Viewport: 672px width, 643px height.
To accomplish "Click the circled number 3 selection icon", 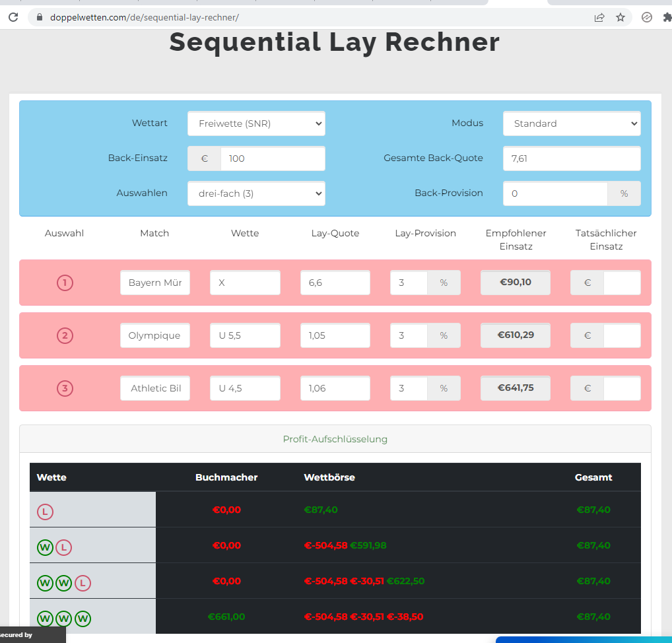I will coord(65,388).
